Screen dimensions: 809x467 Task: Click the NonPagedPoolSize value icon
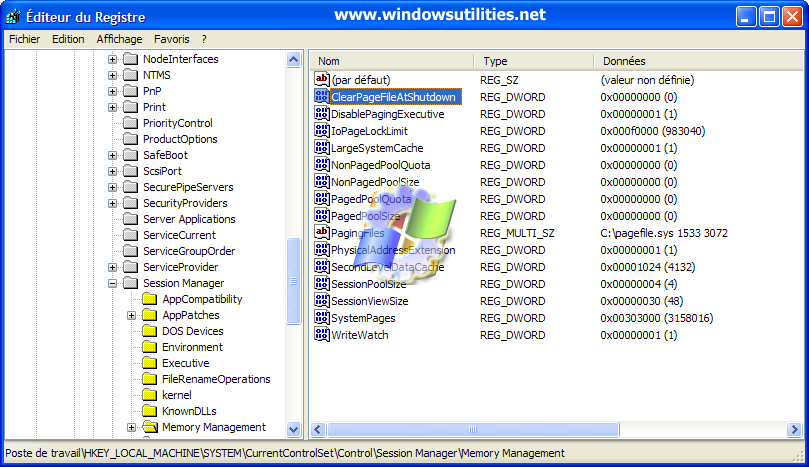tap(321, 182)
